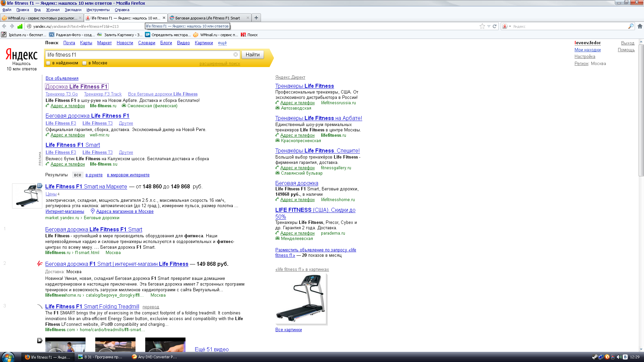
Task: Open the first video thumbnail
Action: pyautogui.click(x=65, y=345)
